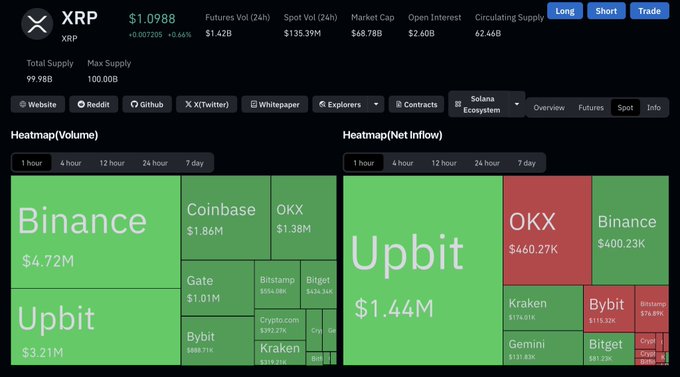Screen dimensions: 680x377
Task: Open the XRP Website link
Action: 38,105
